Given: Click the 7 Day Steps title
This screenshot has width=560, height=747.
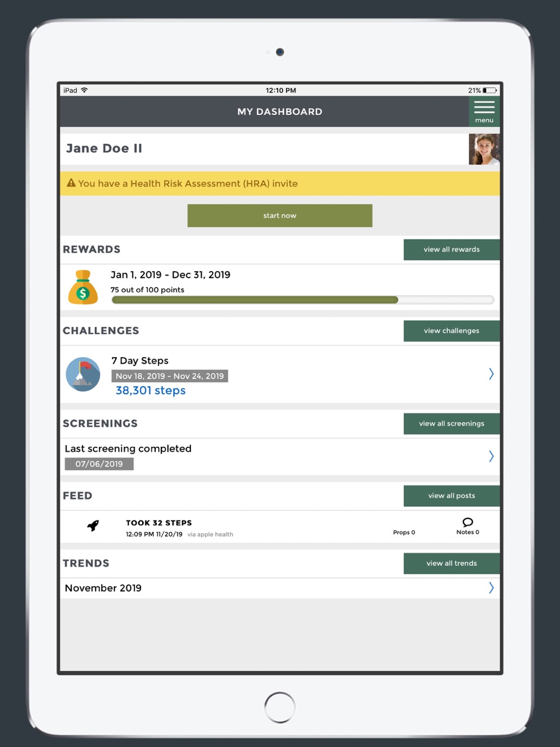Looking at the screenshot, I should click(140, 361).
